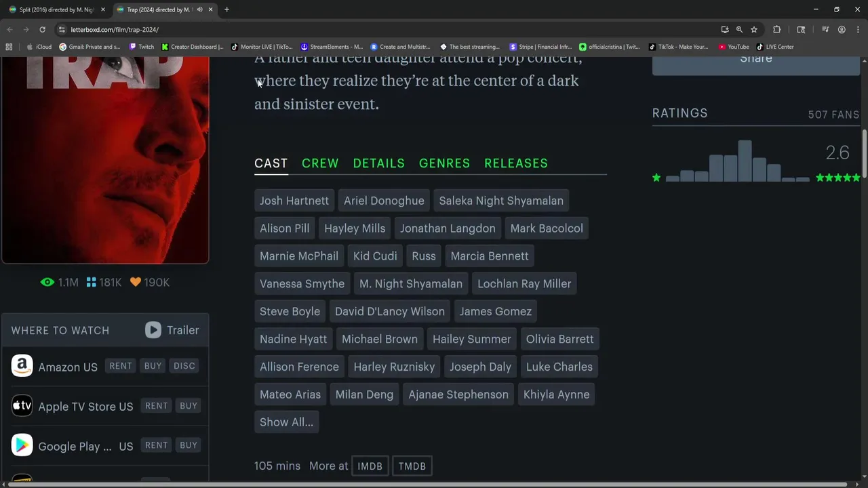
Task: Open the IMDB link
Action: [370, 466]
